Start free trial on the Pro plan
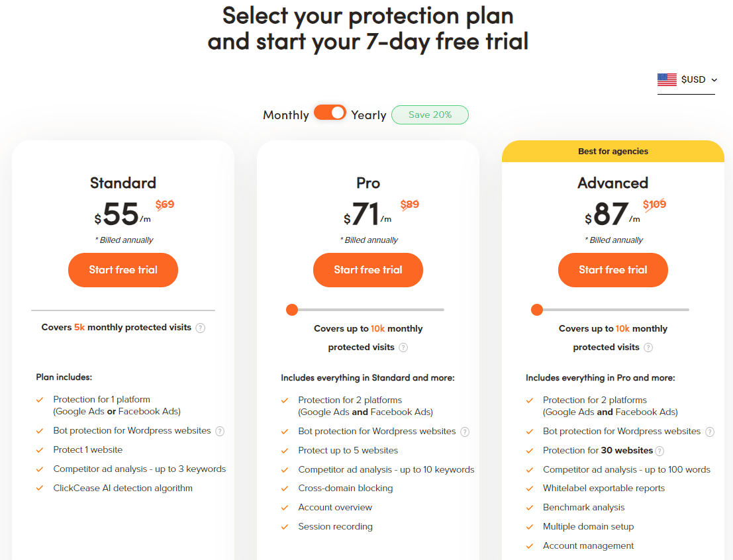 click(367, 269)
